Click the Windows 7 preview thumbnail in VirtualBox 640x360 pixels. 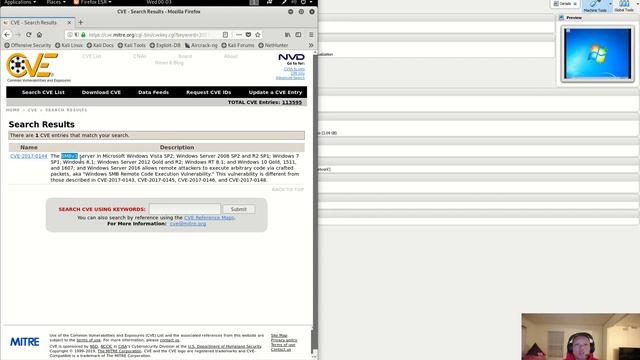click(x=597, y=53)
